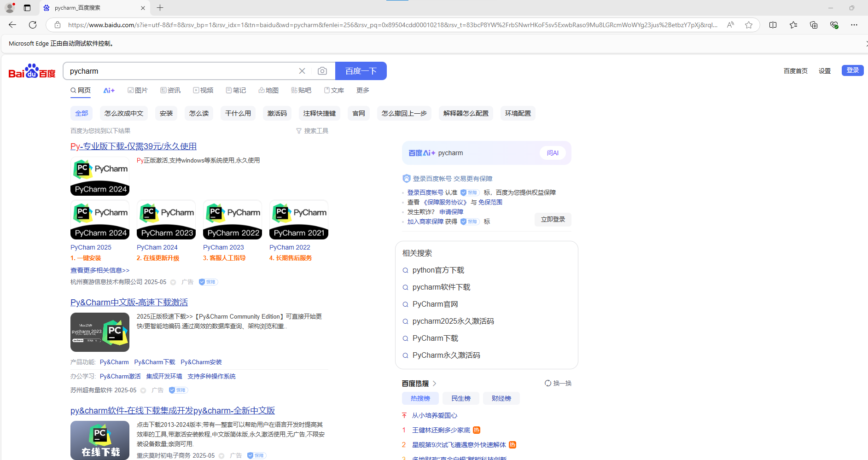Open the tab actions menu

(x=27, y=8)
